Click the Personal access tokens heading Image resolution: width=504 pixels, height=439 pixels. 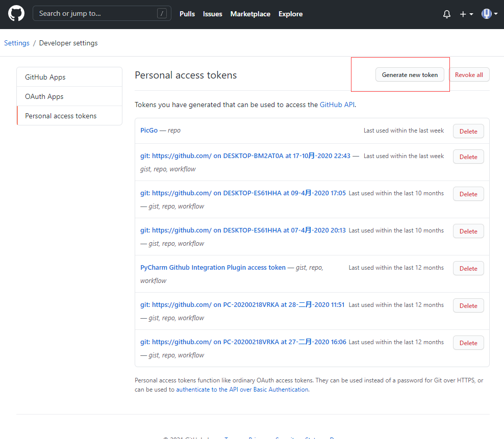tap(186, 75)
